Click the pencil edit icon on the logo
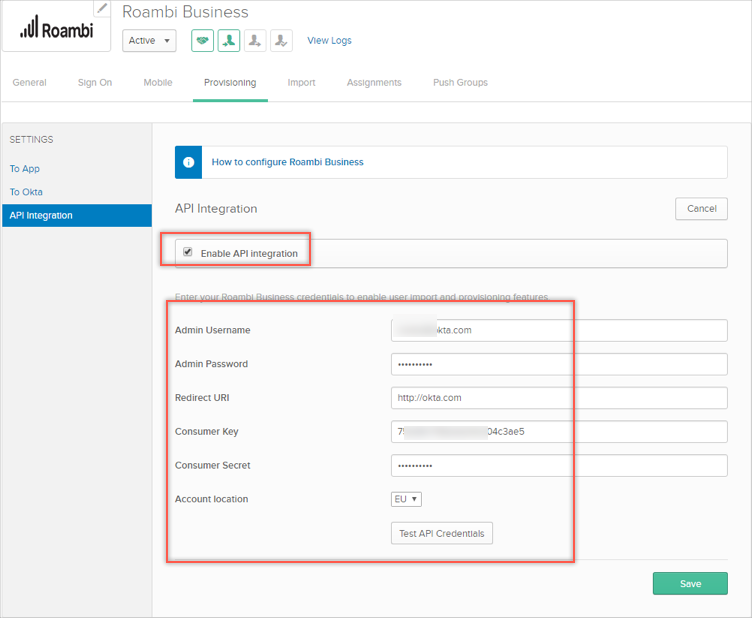The image size is (752, 618). point(102,9)
